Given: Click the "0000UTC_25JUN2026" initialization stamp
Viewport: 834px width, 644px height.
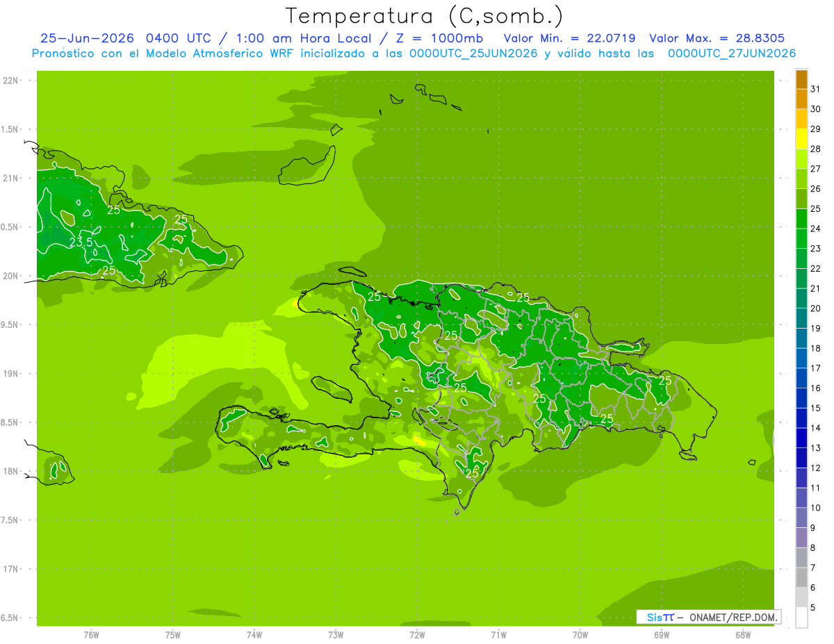Looking at the screenshot, I should pos(473,53).
